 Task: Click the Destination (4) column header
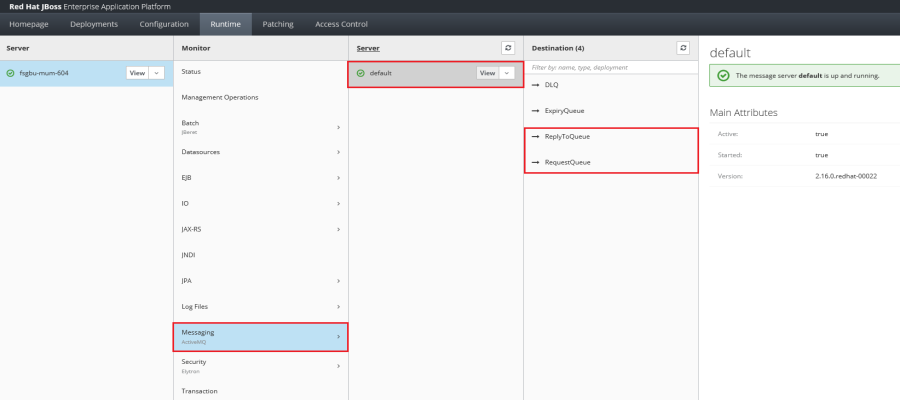[x=558, y=48]
